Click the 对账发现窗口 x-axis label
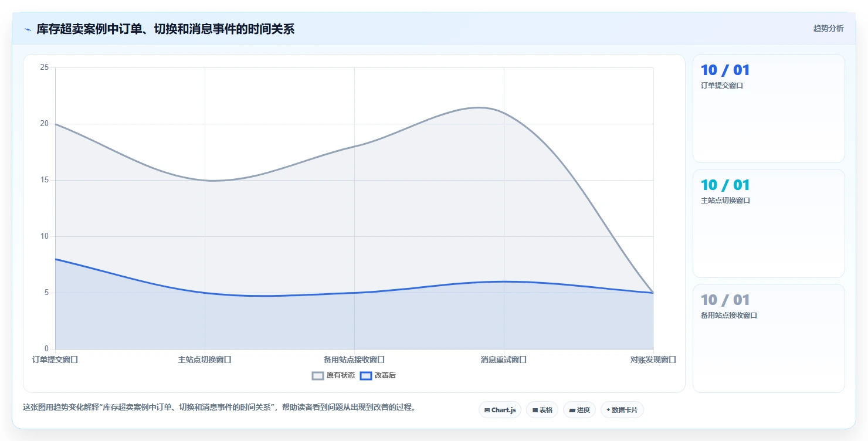This screenshot has height=441, width=868. click(x=653, y=359)
